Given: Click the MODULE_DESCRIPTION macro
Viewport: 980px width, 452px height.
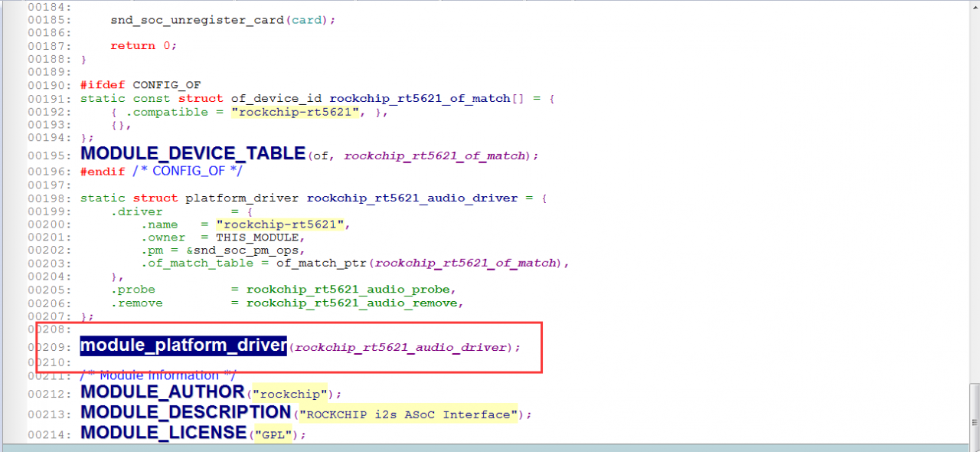Looking at the screenshot, I should pos(186,412).
